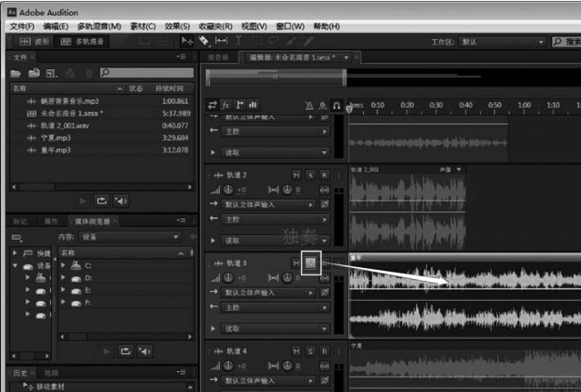Switch to Waveform view button
The height and width of the screenshot is (392, 581).
[x=37, y=41]
